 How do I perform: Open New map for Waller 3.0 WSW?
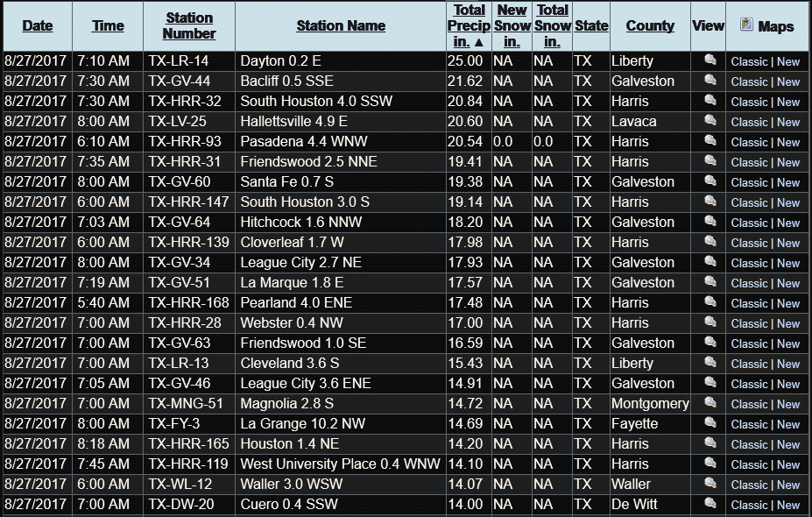(788, 485)
